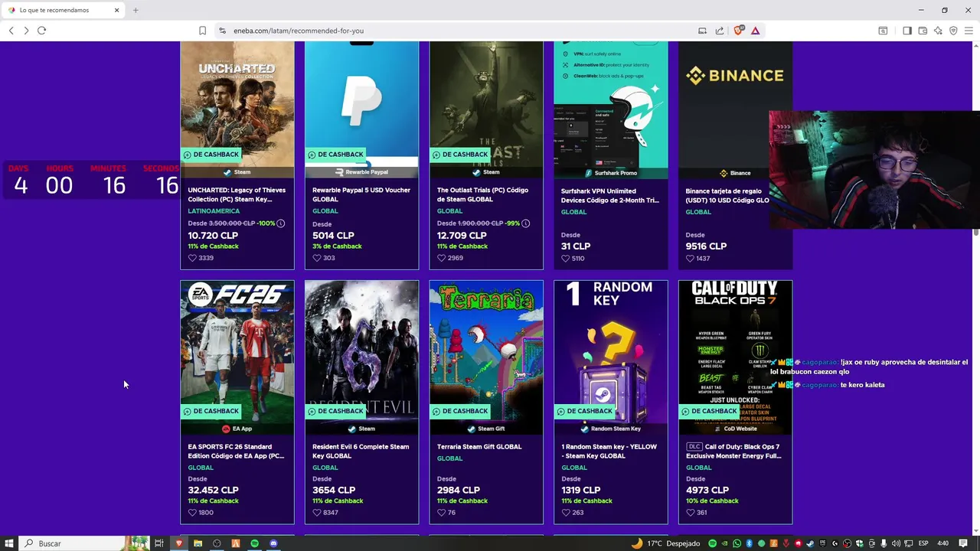Click the '3654 CLP' price text
Image resolution: width=980 pixels, height=551 pixels.
334,490
